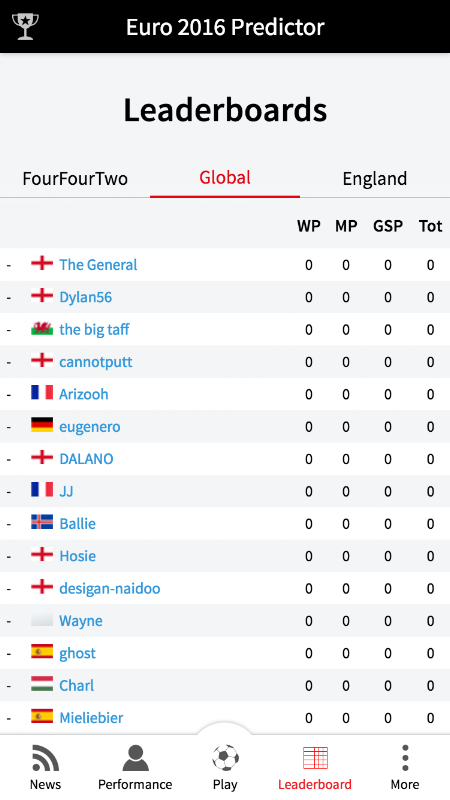This screenshot has width=450, height=800.
Task: Select the desigan-naidoo username
Action: (x=110, y=588)
